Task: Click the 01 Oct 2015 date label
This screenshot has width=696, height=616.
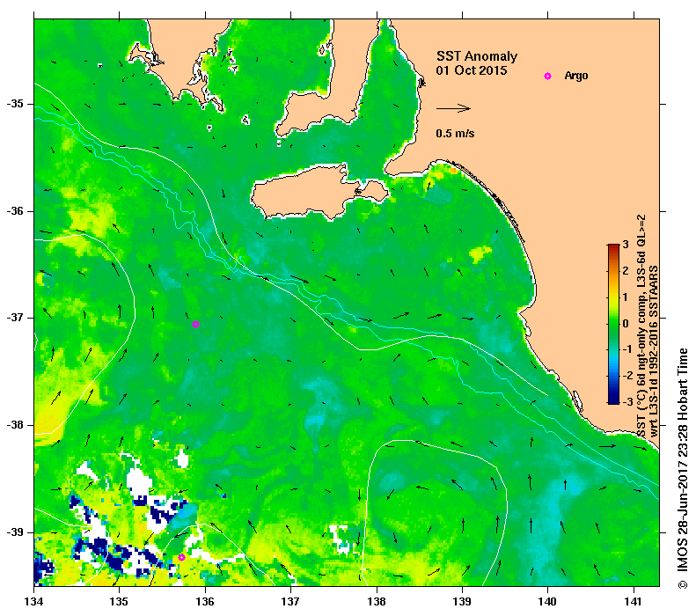Action: 472,70
